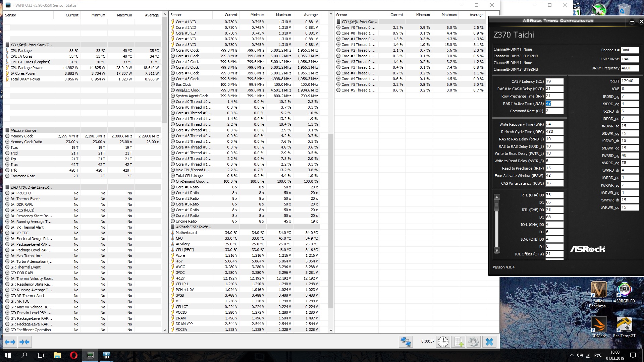This screenshot has width=644, height=362.
Task: Open the remote network monitoring icon
Action: pos(406,342)
